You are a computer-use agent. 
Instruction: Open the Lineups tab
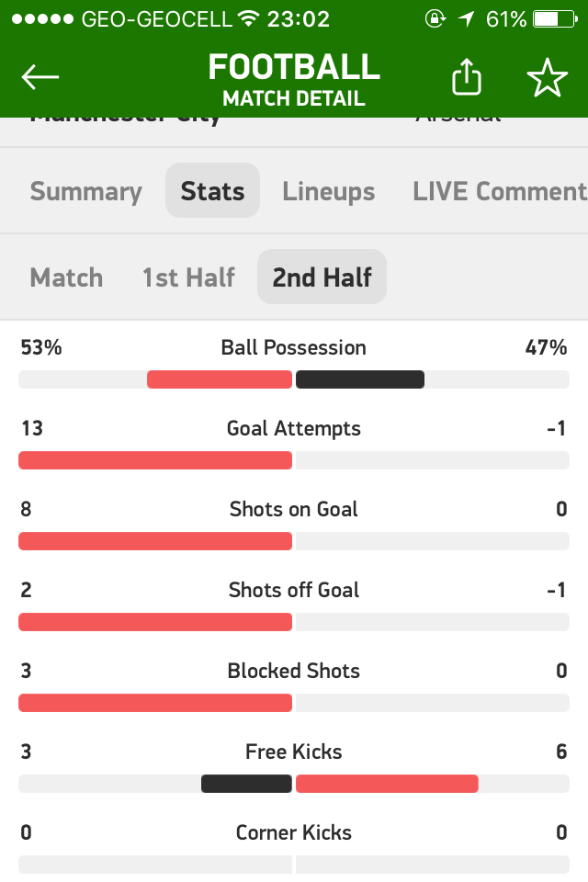pyautogui.click(x=328, y=191)
